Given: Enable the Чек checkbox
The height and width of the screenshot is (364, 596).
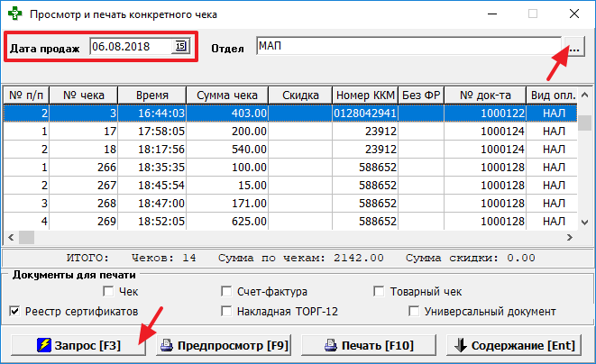Looking at the screenshot, I should click(x=108, y=291).
